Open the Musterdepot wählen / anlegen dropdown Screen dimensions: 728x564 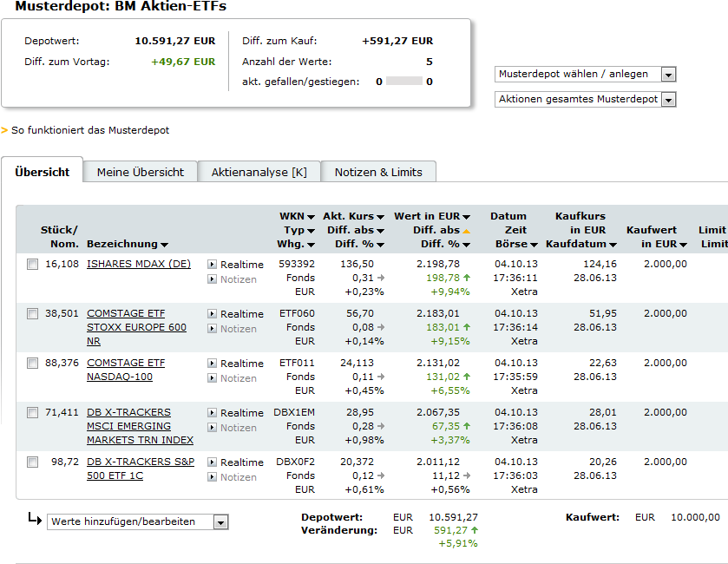[585, 75]
